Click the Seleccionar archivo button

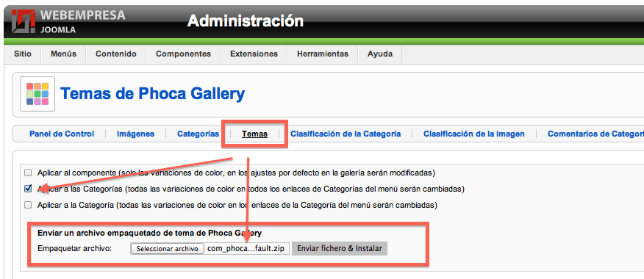pos(168,249)
